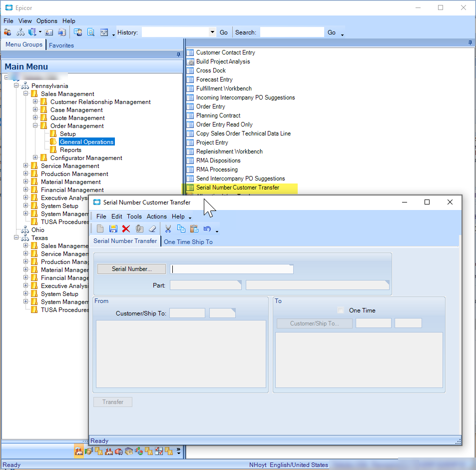The width and height of the screenshot is (476, 470).
Task: Click the Transfer button
Action: pyautogui.click(x=112, y=402)
